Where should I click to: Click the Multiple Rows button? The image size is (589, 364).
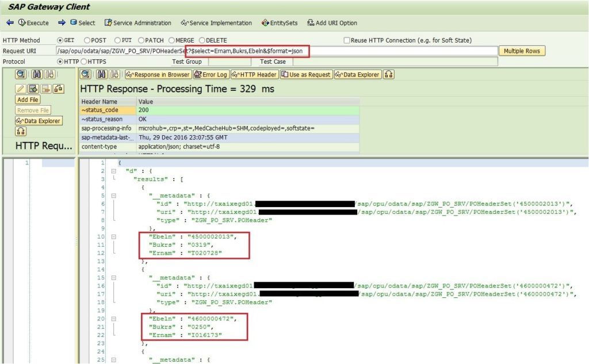pyautogui.click(x=522, y=51)
